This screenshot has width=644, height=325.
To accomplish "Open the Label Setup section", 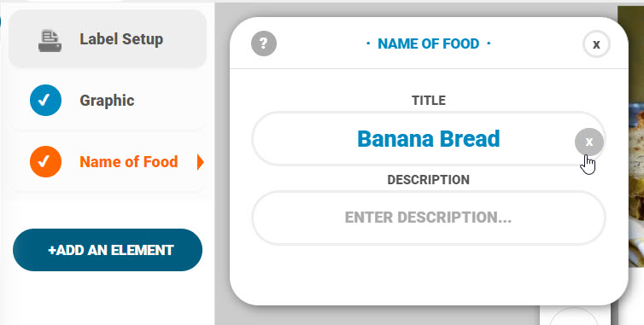I will click(108, 39).
